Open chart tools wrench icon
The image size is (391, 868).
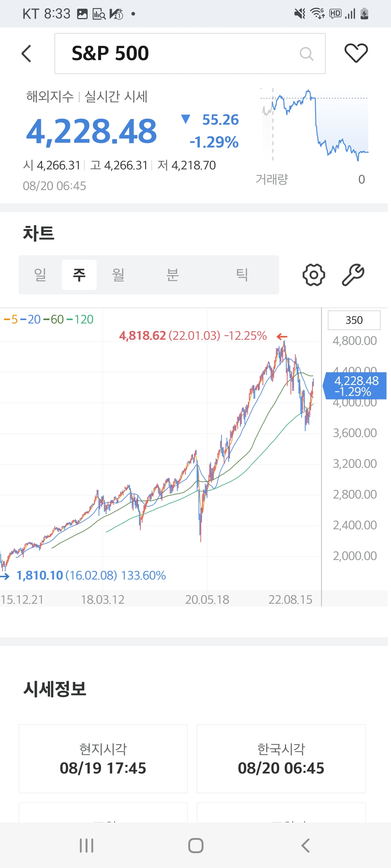coord(353,275)
